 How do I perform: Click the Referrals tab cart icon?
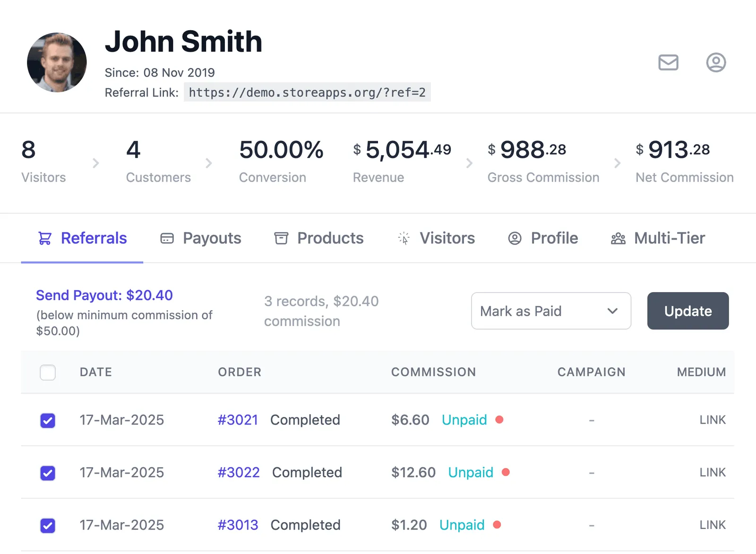(x=45, y=238)
